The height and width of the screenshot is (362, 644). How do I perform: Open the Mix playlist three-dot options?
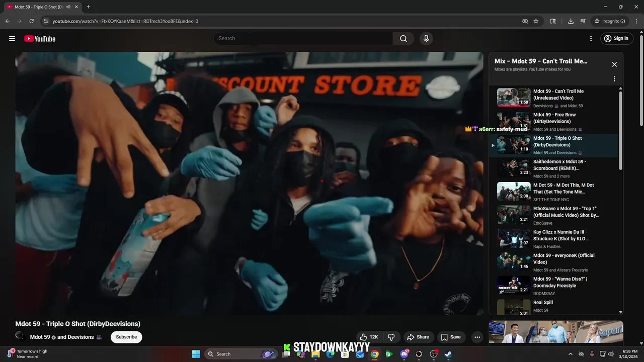pos(614,79)
